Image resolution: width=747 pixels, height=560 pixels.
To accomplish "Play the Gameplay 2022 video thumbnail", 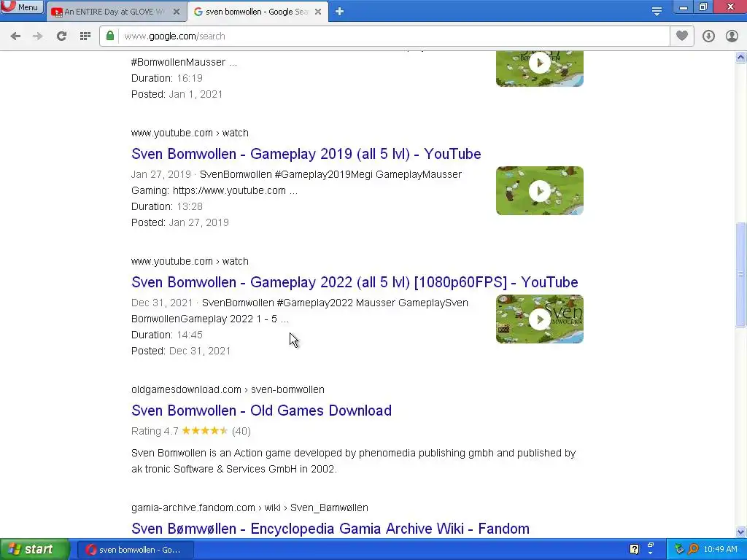I will (x=539, y=319).
